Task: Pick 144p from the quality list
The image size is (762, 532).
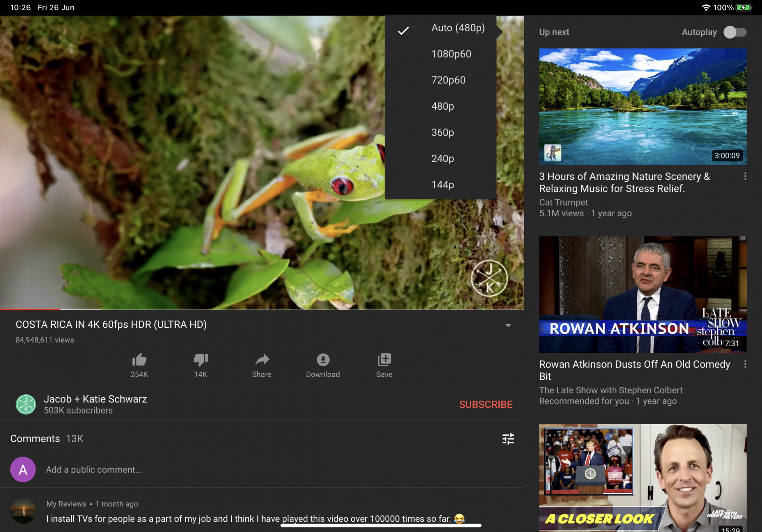Action: (442, 185)
